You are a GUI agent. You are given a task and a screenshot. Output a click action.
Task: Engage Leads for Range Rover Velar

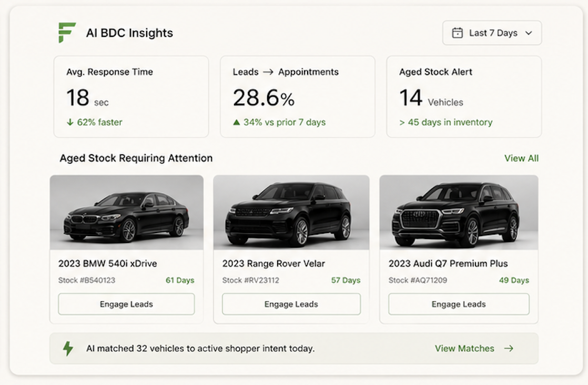pyautogui.click(x=291, y=304)
